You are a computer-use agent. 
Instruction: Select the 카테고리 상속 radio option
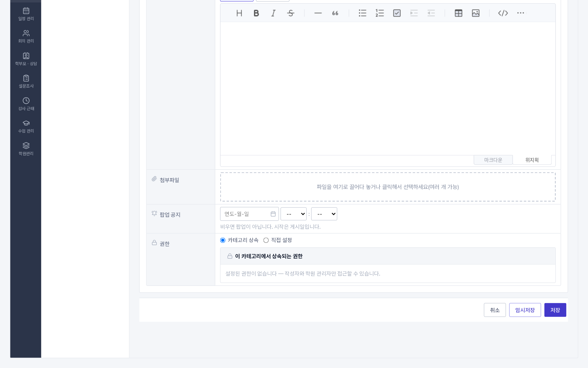[x=223, y=240]
